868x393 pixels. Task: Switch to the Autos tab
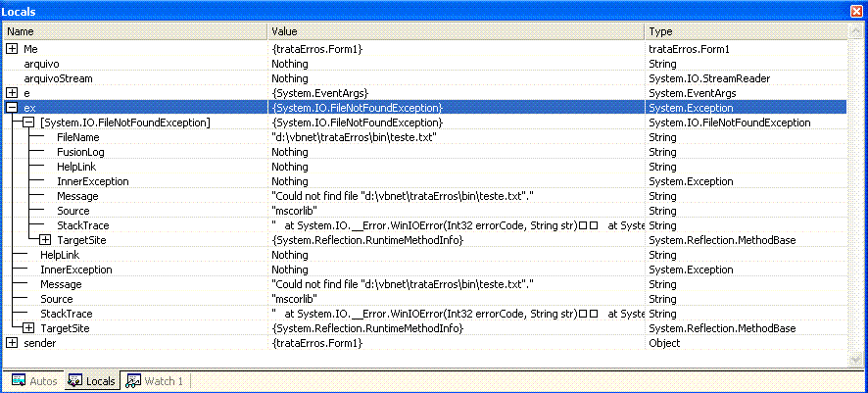point(34,381)
